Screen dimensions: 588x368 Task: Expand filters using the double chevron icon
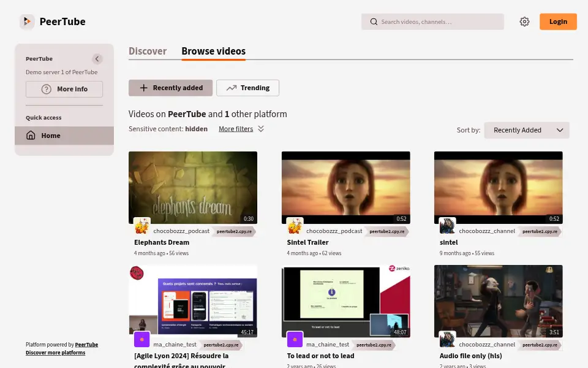tap(261, 129)
